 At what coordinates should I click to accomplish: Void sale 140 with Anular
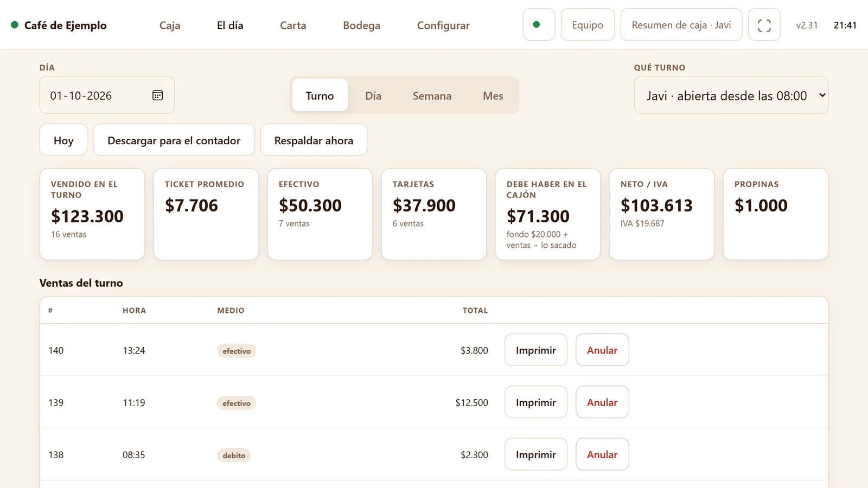pos(602,350)
